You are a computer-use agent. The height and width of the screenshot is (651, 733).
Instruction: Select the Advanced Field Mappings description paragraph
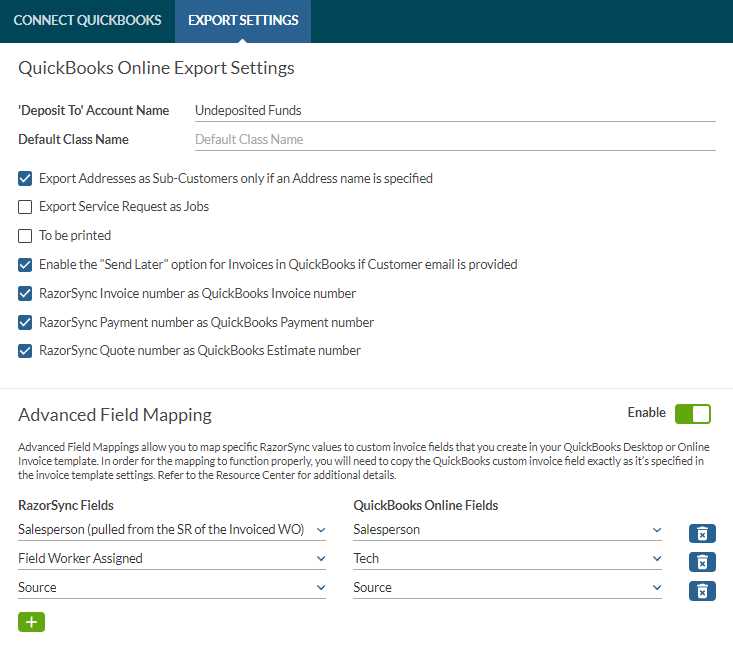tap(364, 461)
